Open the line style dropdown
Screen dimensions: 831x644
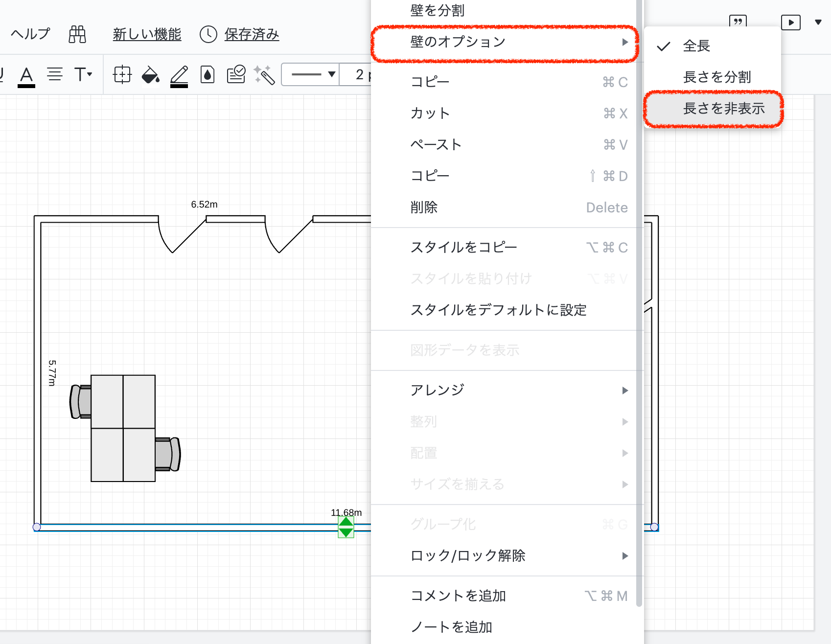point(312,74)
